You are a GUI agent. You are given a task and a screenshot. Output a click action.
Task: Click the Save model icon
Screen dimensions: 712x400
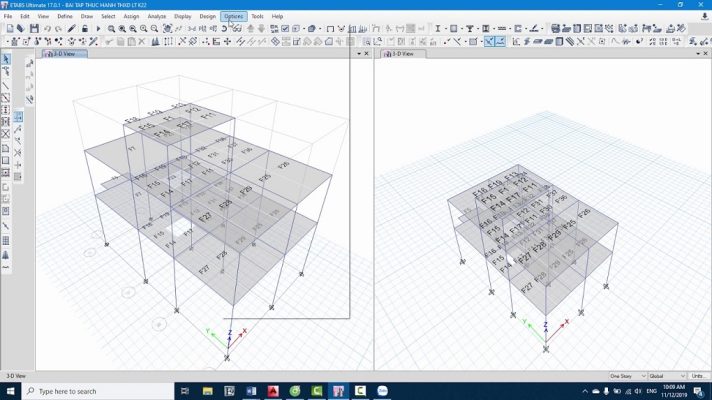click(x=33, y=29)
